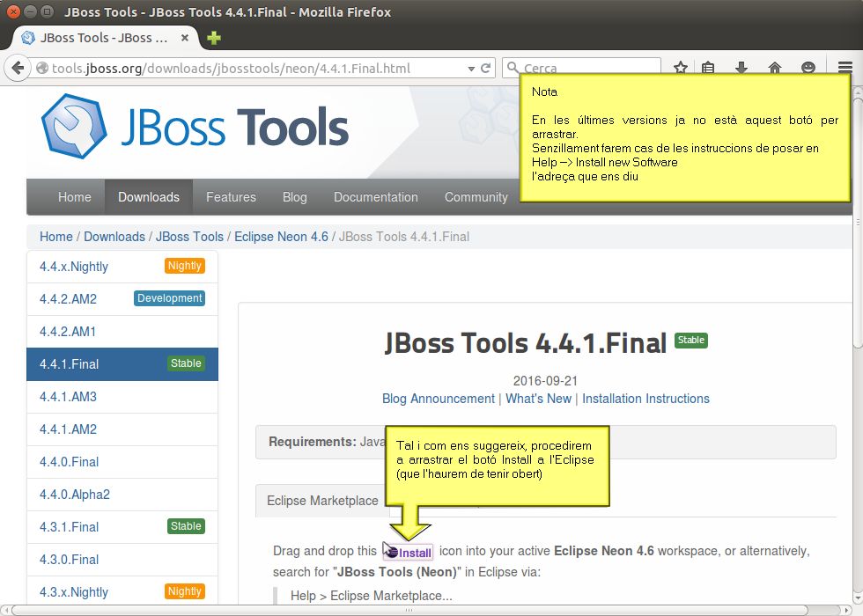This screenshot has width=863, height=616.
Task: Open the Features navigation menu item
Action: (x=231, y=197)
